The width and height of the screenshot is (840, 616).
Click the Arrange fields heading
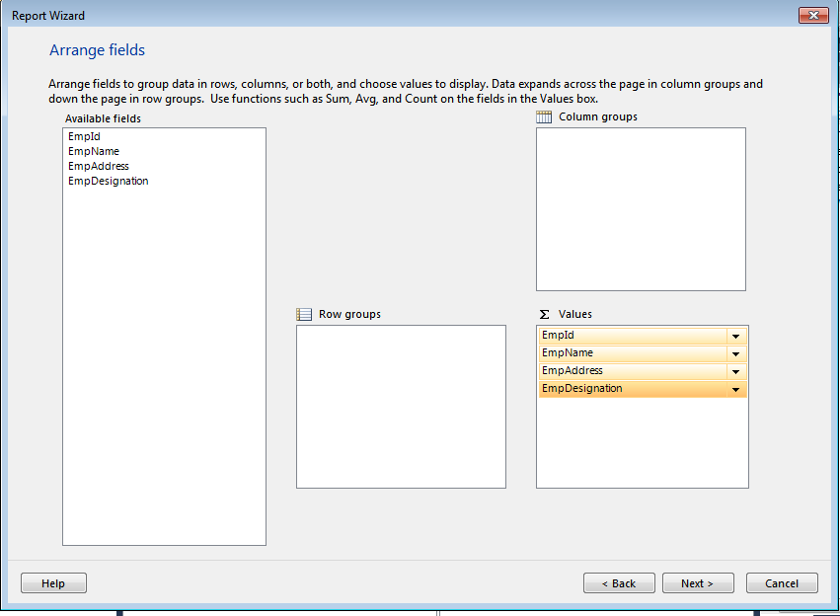pyautogui.click(x=97, y=49)
